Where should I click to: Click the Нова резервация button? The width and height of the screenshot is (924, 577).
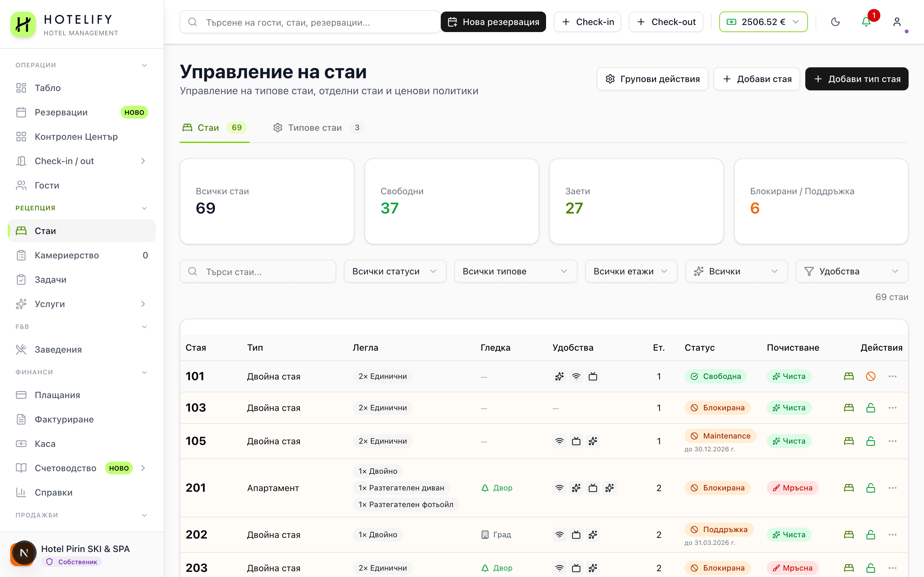pyautogui.click(x=493, y=22)
